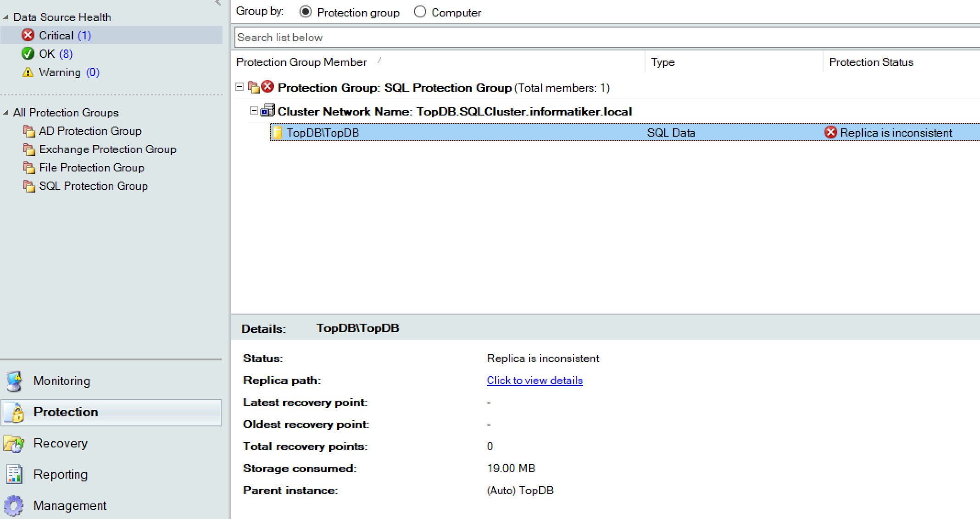Open the Reporting workspace
The width and height of the screenshot is (980, 519).
click(111, 475)
